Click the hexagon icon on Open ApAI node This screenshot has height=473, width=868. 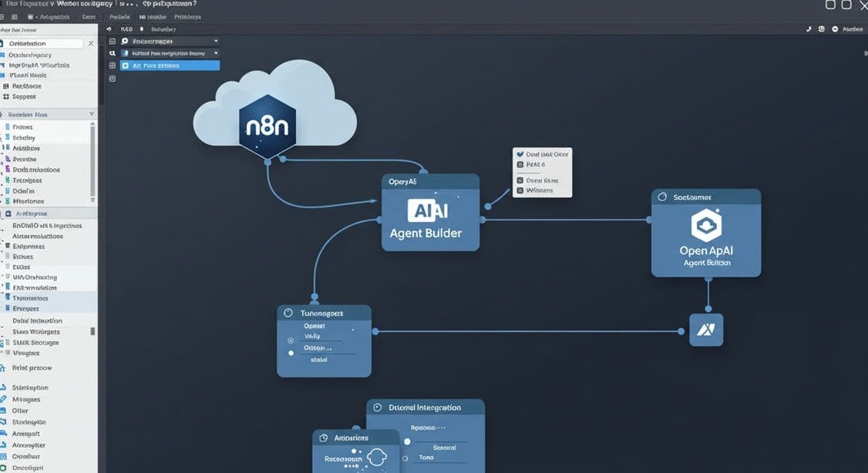pos(705,225)
